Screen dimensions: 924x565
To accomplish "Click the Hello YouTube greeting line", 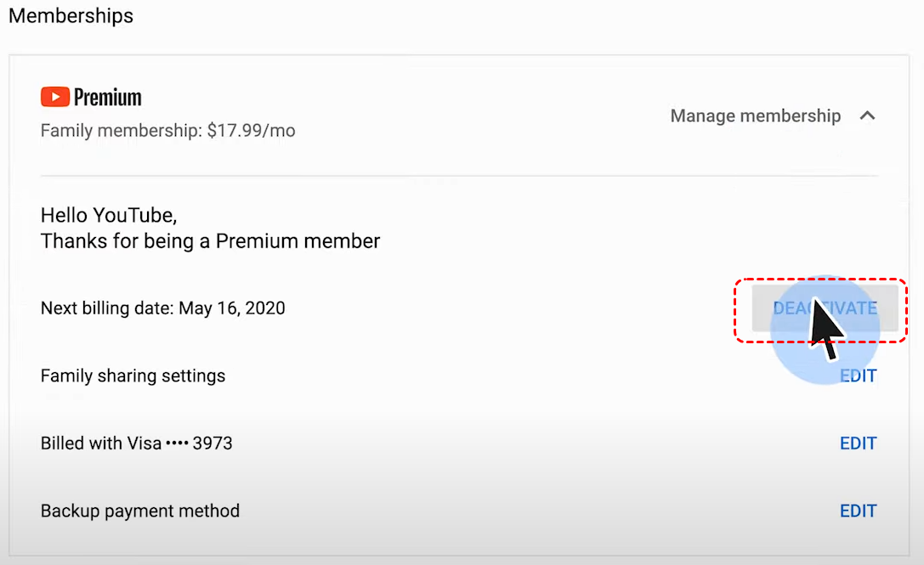I will [109, 215].
